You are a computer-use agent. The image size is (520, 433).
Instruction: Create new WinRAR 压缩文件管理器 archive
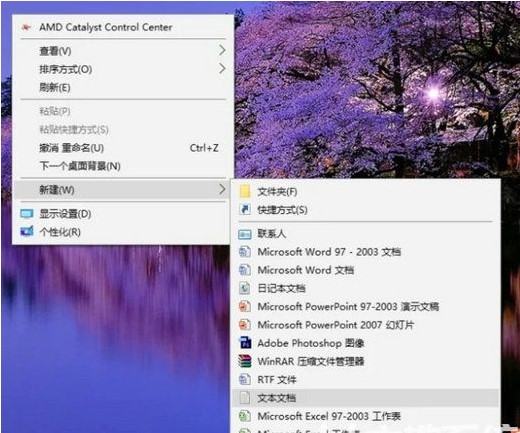click(x=365, y=361)
